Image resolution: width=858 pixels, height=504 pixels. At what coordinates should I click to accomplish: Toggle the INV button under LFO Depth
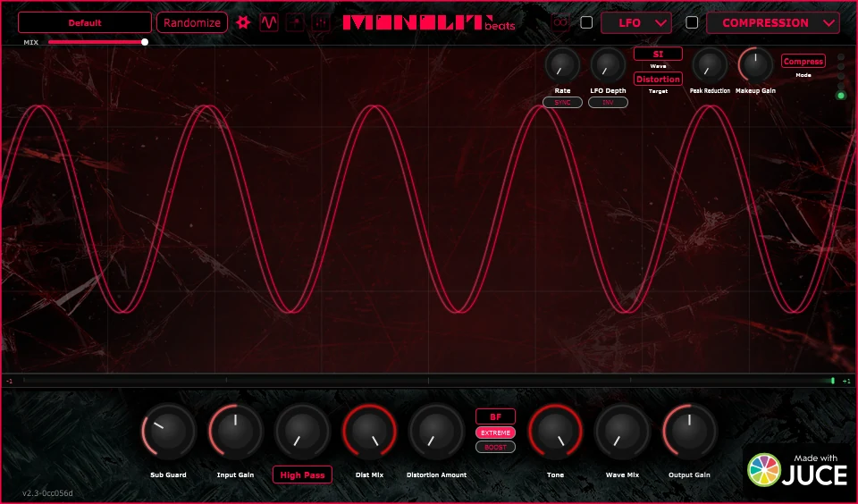click(x=608, y=103)
